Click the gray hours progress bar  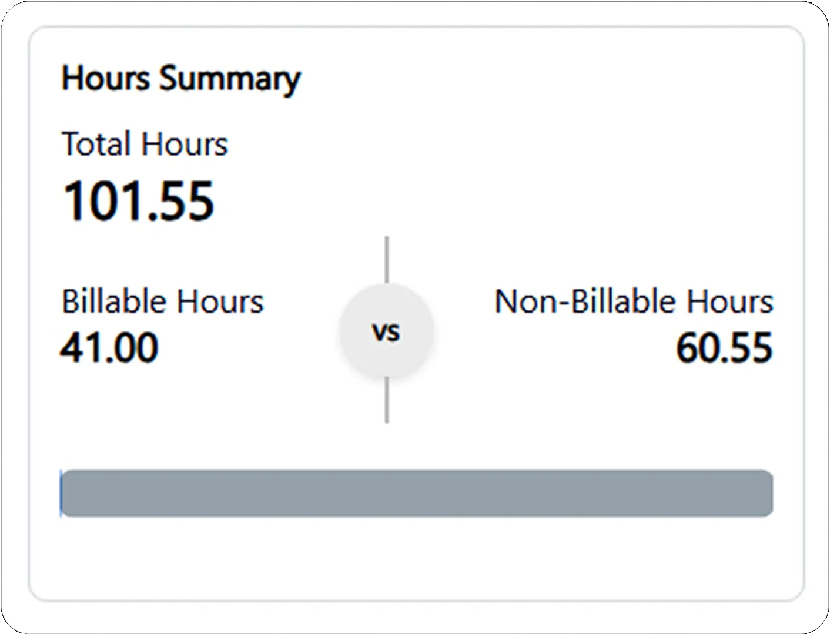click(417, 494)
